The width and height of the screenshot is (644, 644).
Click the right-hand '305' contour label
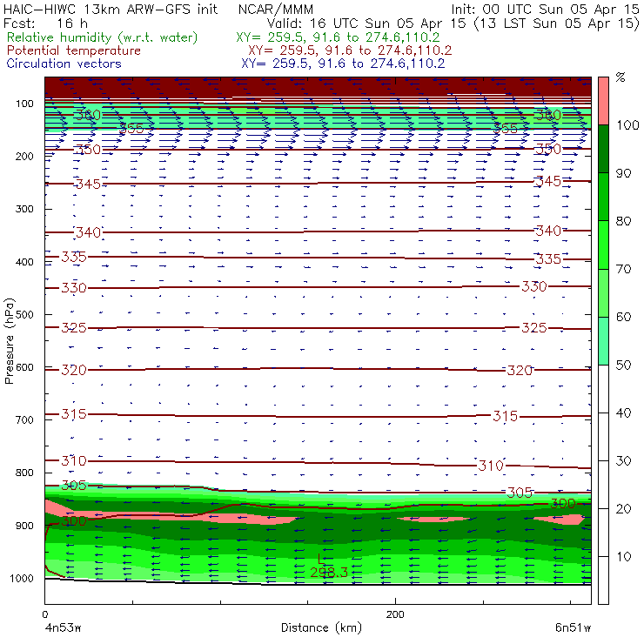(x=520, y=493)
